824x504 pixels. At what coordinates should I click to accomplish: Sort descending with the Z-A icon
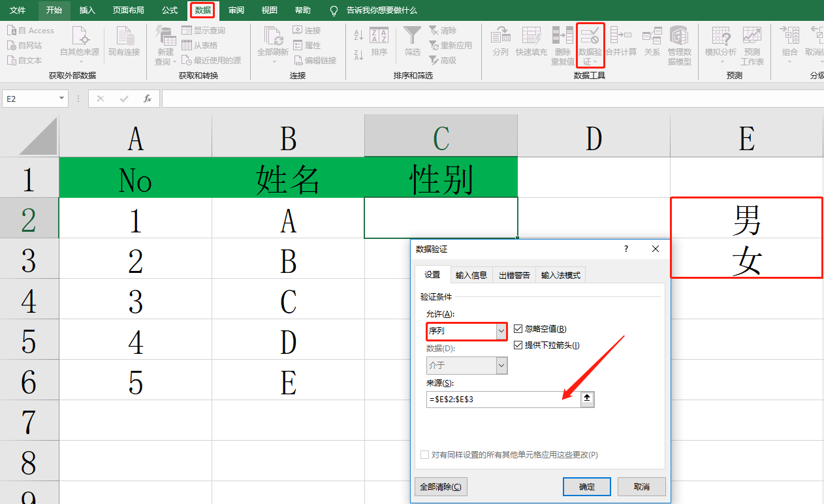(358, 55)
